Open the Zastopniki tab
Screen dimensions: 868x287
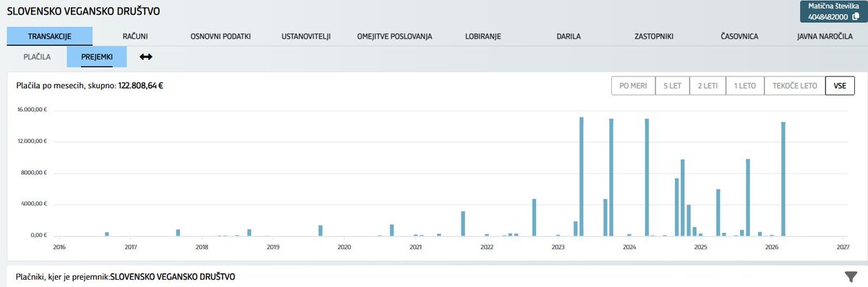click(654, 36)
